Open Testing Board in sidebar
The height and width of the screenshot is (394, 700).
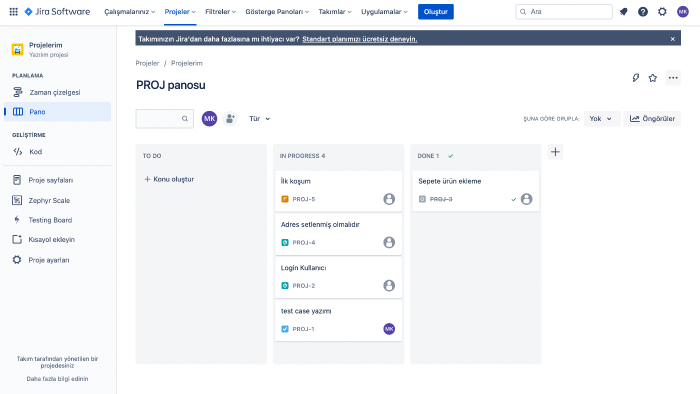coord(58,220)
